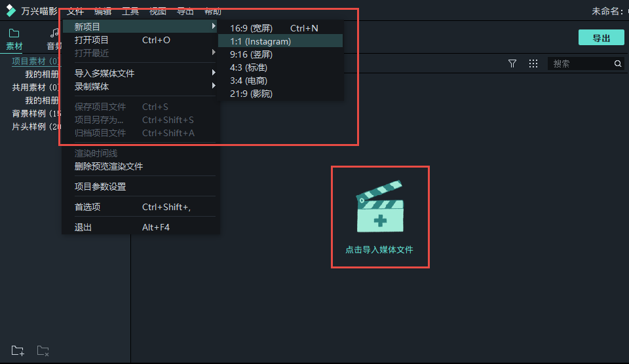Click the 点击导入媒体文件 link text
629x364 pixels.
pyautogui.click(x=379, y=250)
